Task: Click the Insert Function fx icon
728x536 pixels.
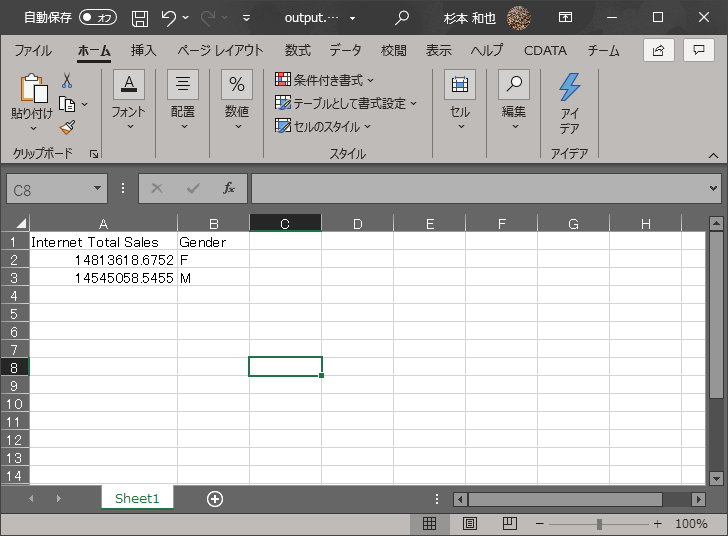Action: coord(229,188)
